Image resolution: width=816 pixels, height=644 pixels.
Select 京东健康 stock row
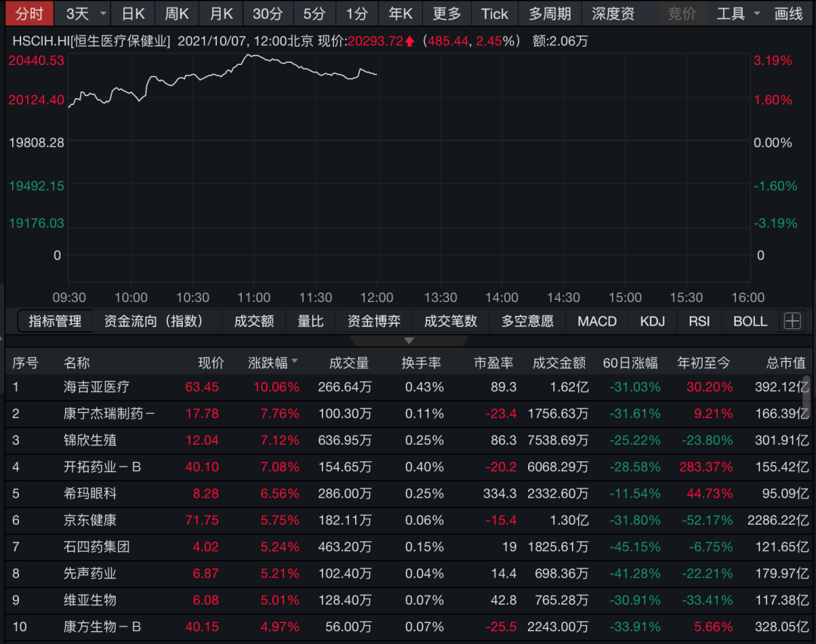(x=408, y=520)
